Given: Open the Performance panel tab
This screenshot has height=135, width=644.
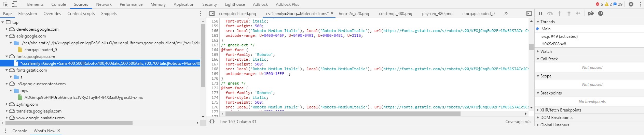Looking at the screenshot, I should [131, 4].
